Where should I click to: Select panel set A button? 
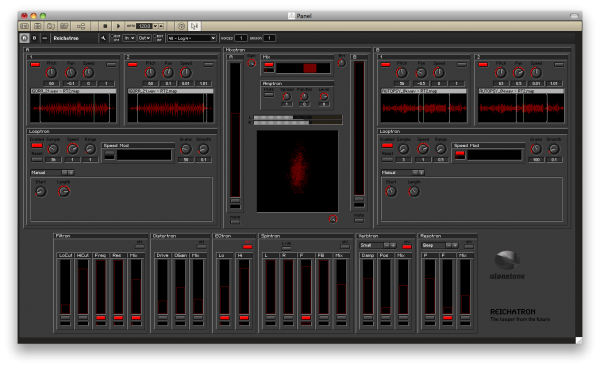pos(24,38)
